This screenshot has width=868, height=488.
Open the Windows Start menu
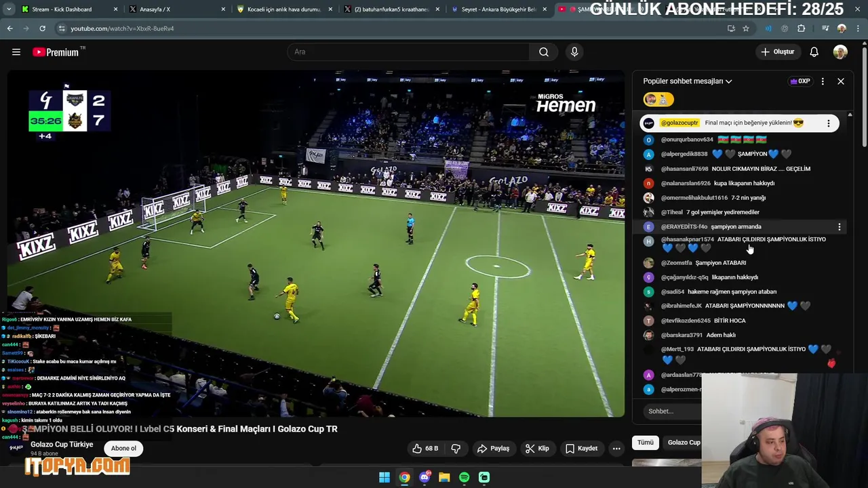point(384,478)
